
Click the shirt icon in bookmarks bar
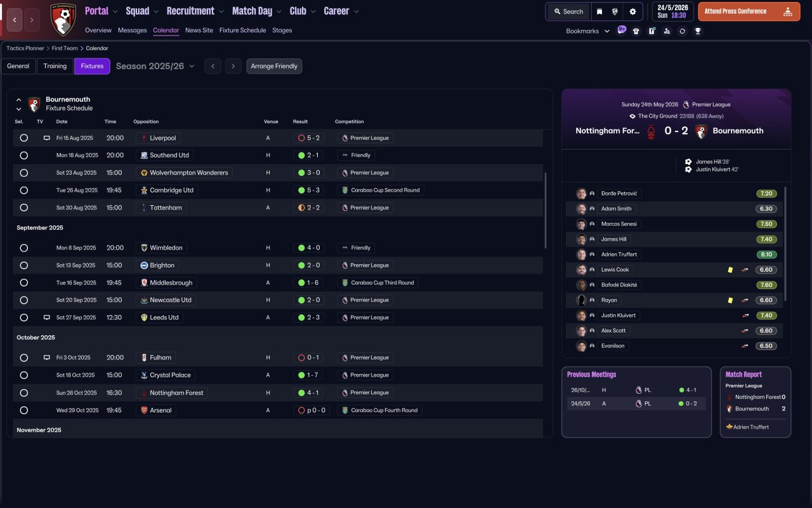[636, 31]
